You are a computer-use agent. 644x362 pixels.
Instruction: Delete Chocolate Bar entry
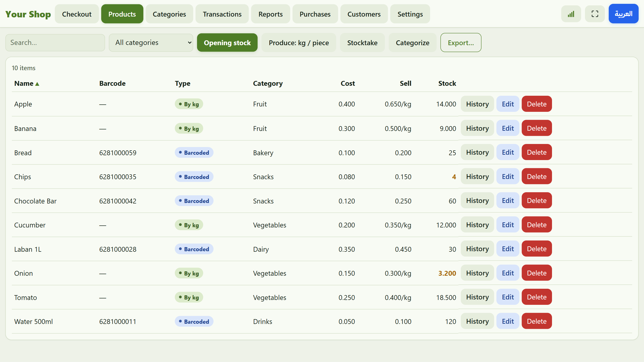pos(537,200)
